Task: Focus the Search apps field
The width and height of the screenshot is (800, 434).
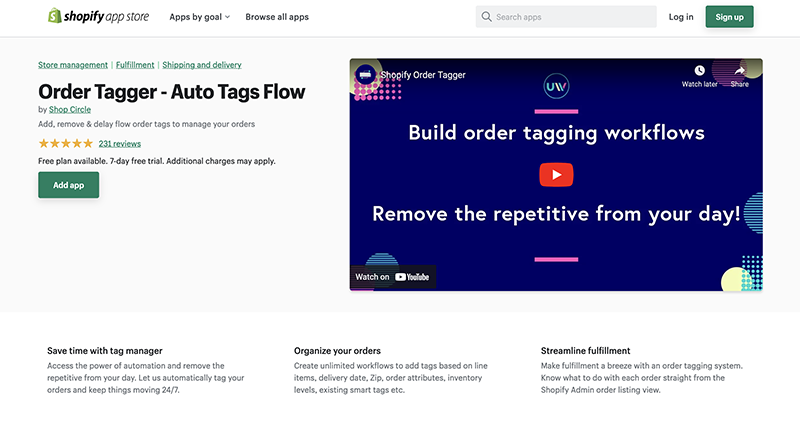Action: point(572,17)
